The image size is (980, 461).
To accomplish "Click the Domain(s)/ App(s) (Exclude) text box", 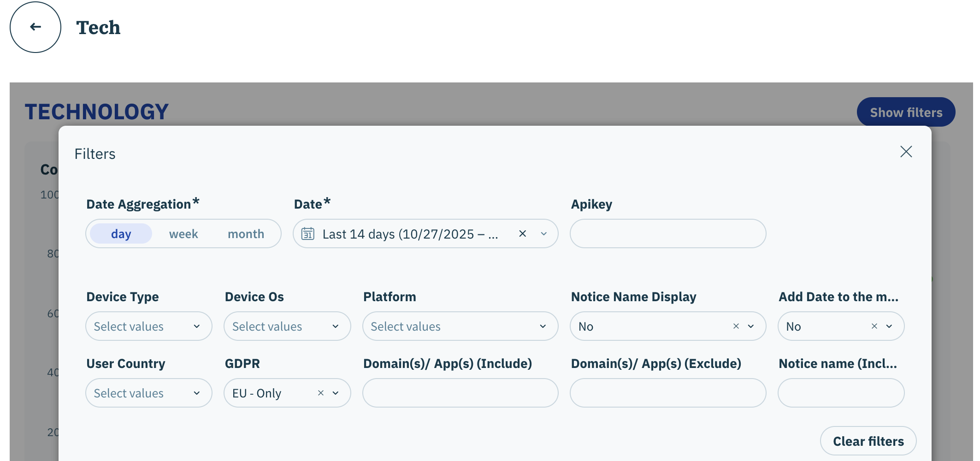I will (x=667, y=393).
